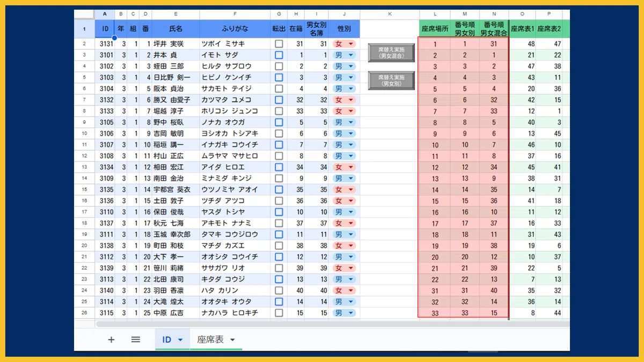Screen dimensions: 644x362
Task: Check the 転出 box for 野中 桜臥
Action: point(279,122)
